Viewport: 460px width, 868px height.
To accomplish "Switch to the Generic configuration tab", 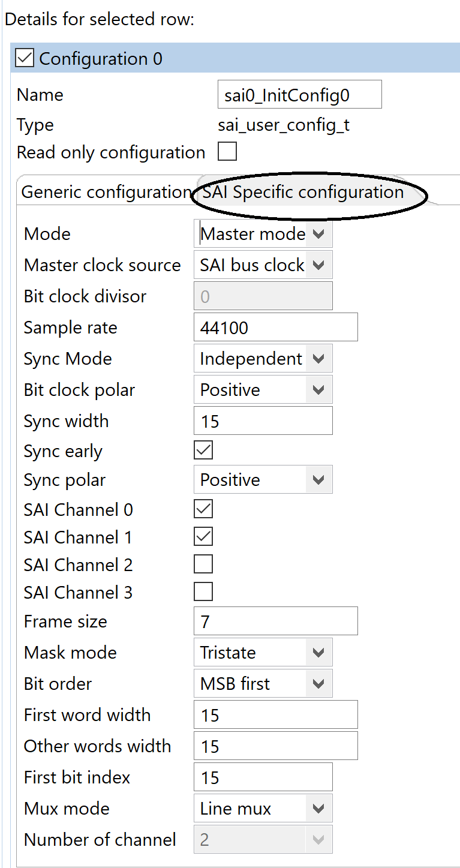I will (106, 192).
